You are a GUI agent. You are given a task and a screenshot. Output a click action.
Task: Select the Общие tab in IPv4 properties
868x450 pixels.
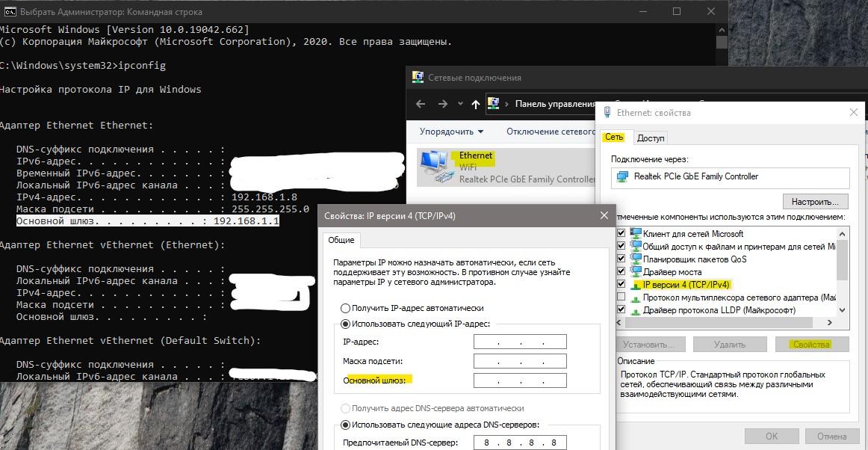(341, 239)
